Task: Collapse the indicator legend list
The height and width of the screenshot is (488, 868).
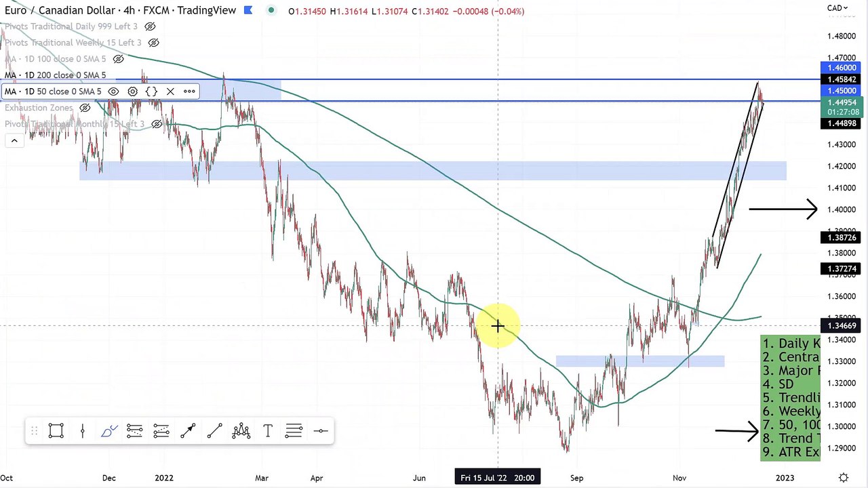Action: (x=14, y=140)
